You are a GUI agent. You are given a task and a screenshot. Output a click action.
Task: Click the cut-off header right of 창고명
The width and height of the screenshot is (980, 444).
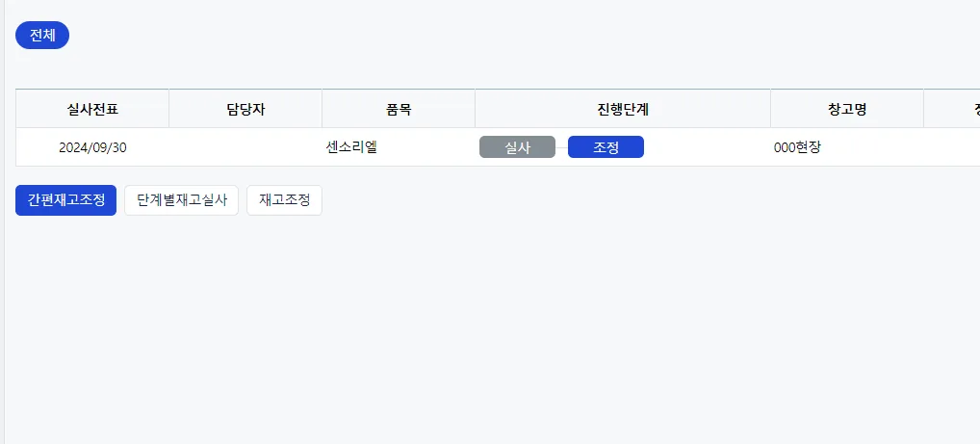[x=952, y=109]
